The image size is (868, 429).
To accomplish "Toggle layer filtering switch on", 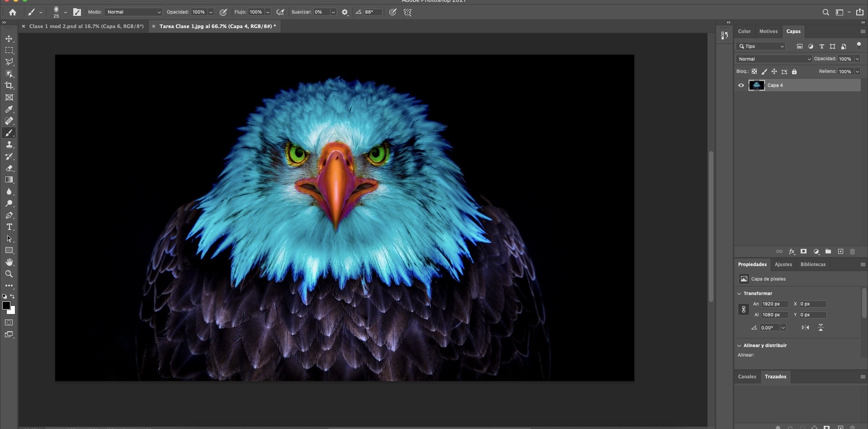I will click(859, 46).
